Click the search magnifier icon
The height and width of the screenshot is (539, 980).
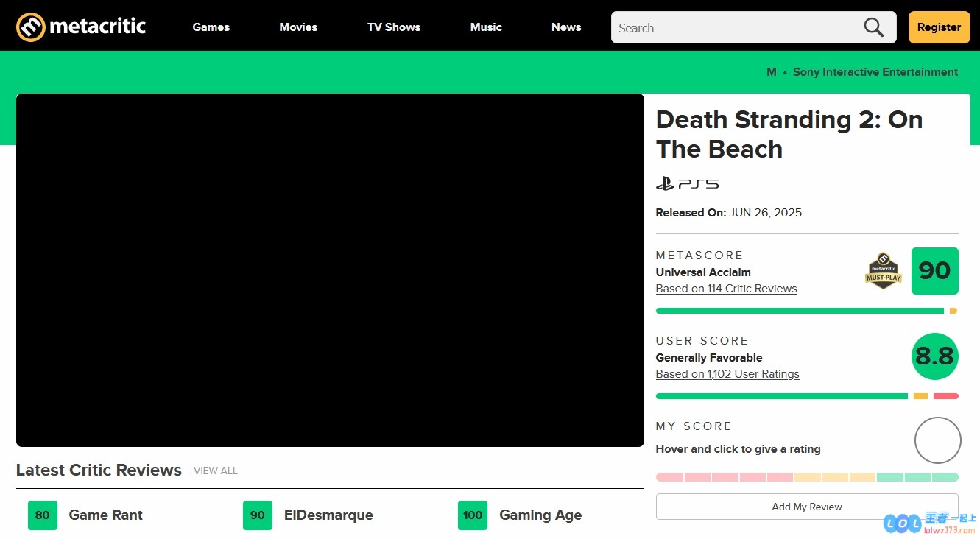pos(874,27)
